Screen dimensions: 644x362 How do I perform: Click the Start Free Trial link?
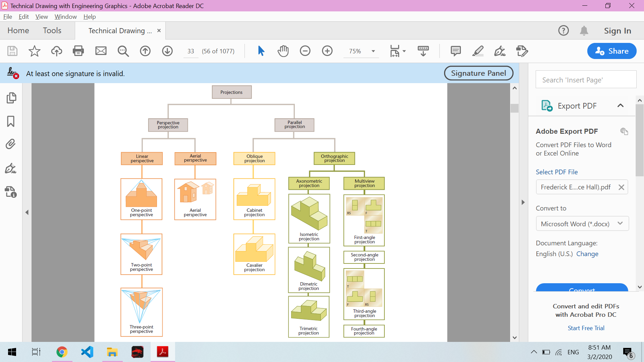pyautogui.click(x=586, y=328)
